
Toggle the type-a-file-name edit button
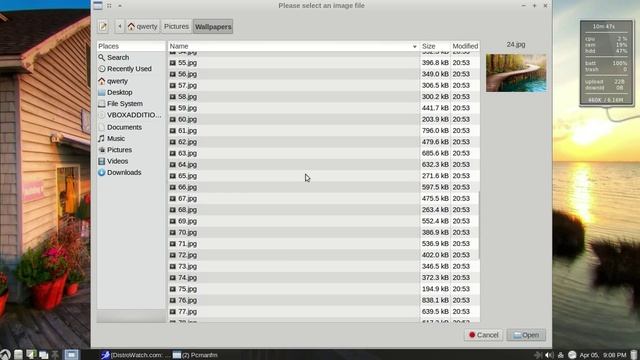pos(103,27)
